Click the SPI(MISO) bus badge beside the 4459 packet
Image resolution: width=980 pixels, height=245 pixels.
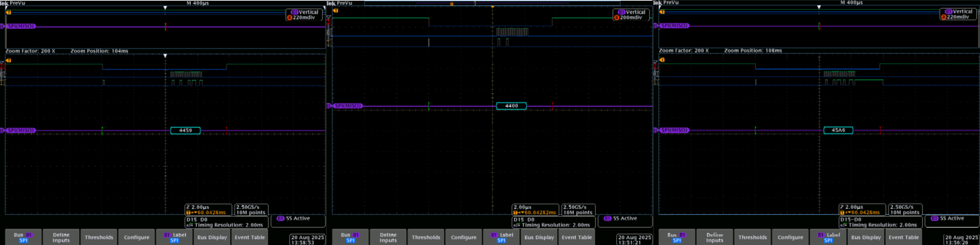[x=21, y=130]
